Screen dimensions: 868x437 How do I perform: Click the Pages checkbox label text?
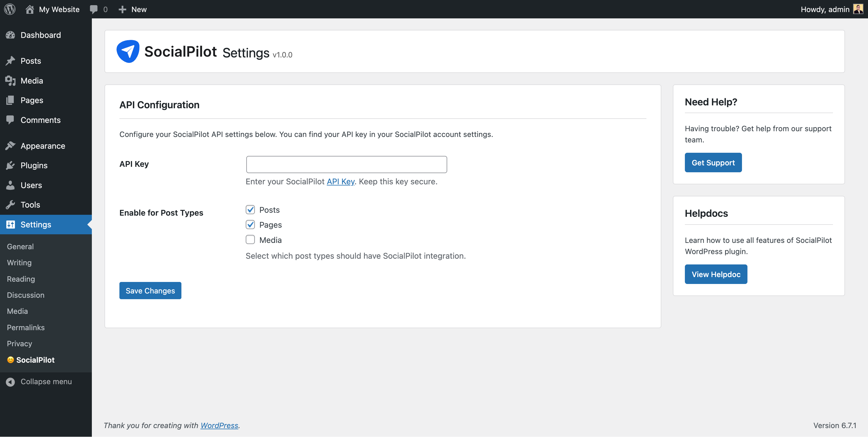click(270, 225)
